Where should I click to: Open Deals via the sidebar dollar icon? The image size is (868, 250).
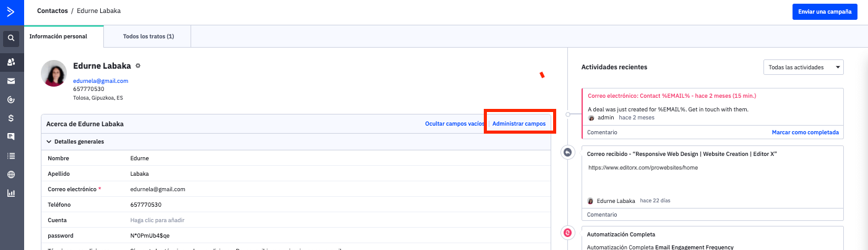[x=11, y=118]
